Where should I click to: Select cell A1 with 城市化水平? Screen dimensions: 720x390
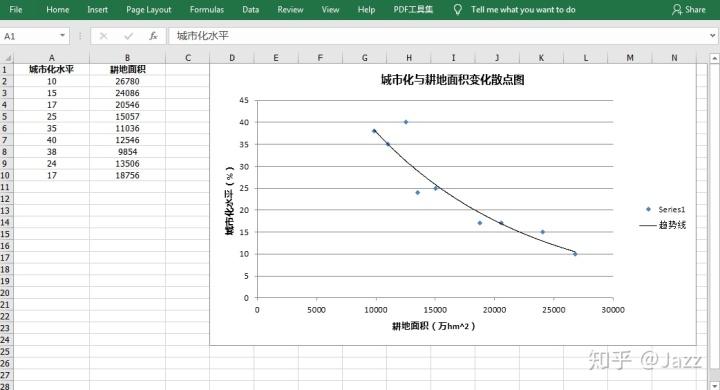pos(51,69)
